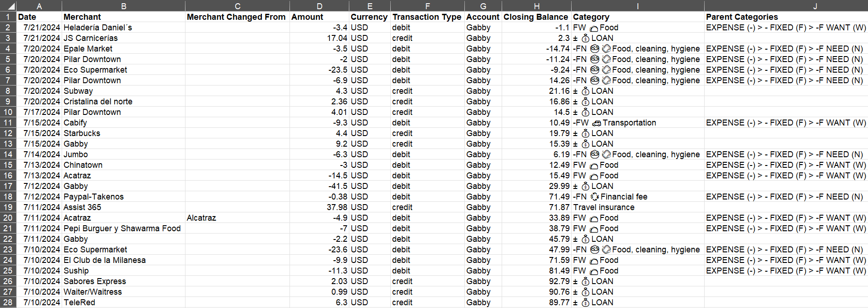Click the Financial fee cycle icon

pyautogui.click(x=595, y=197)
